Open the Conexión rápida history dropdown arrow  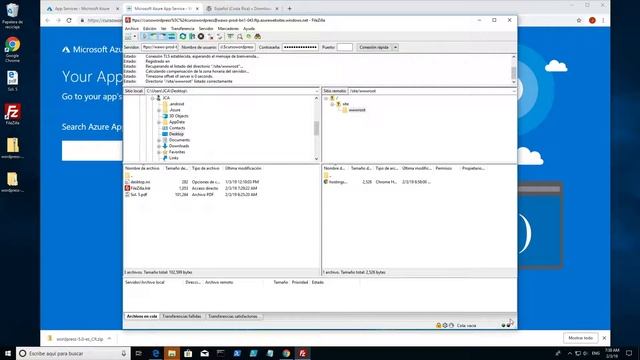[x=395, y=47]
